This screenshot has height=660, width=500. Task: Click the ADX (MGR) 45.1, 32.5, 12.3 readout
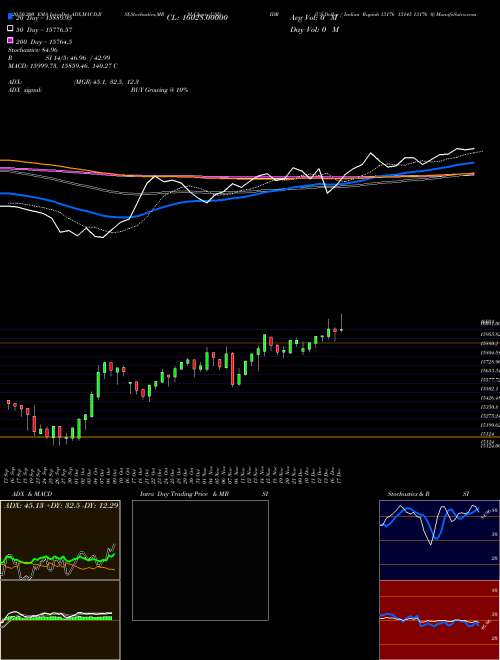pyautogui.click(x=74, y=82)
